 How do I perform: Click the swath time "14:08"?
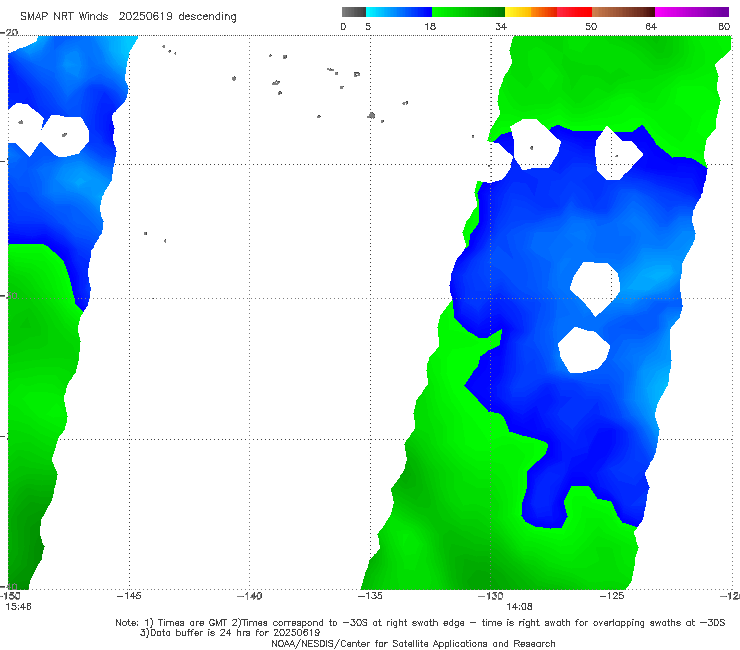point(520,607)
